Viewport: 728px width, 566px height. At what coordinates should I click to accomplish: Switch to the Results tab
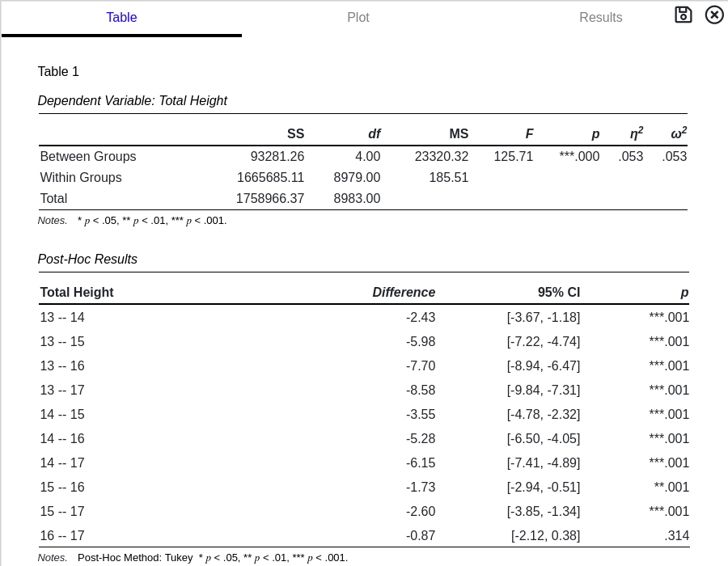tap(601, 17)
